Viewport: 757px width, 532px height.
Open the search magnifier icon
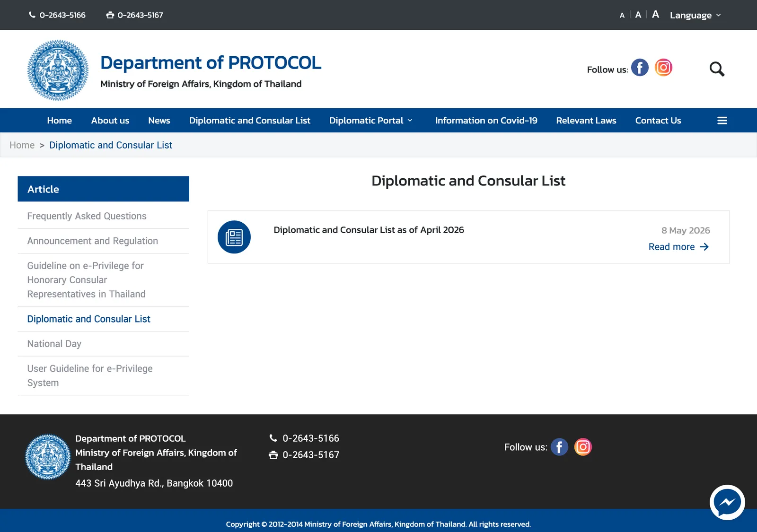[x=717, y=69]
